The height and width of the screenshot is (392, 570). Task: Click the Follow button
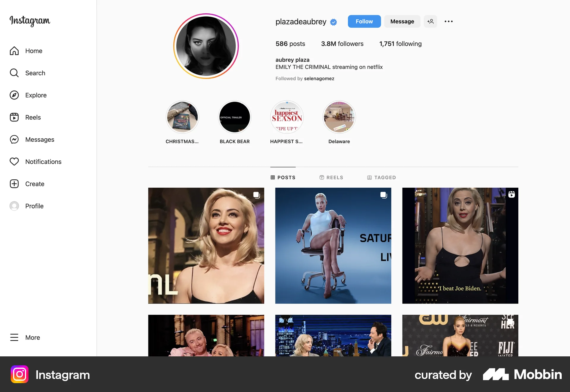pos(364,21)
